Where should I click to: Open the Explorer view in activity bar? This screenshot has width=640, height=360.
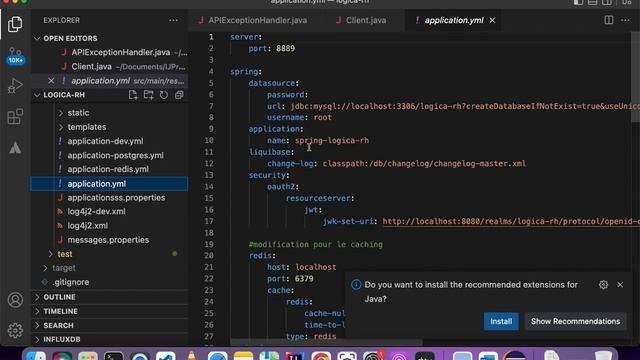click(x=15, y=24)
